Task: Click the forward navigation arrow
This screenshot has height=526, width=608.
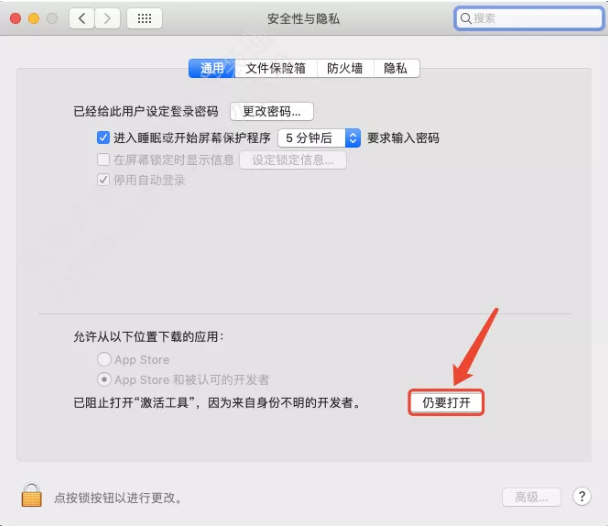Action: coord(107,18)
